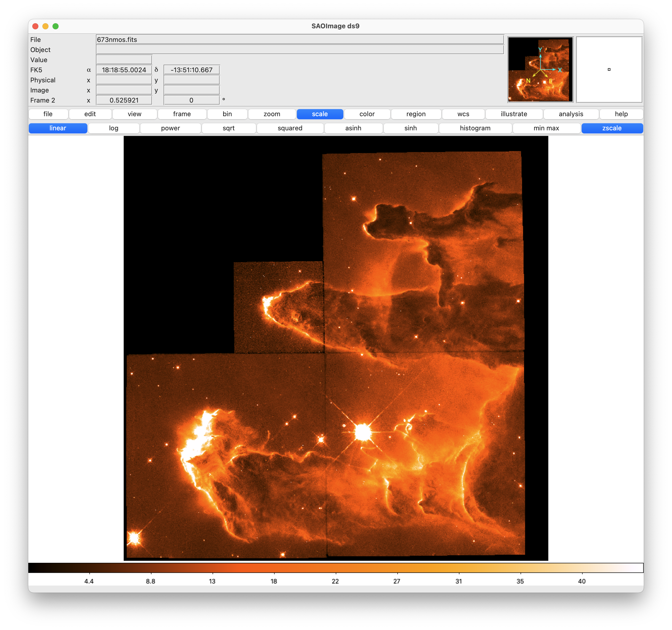Click the FK5 right ascension field
672x630 pixels.
click(x=124, y=70)
